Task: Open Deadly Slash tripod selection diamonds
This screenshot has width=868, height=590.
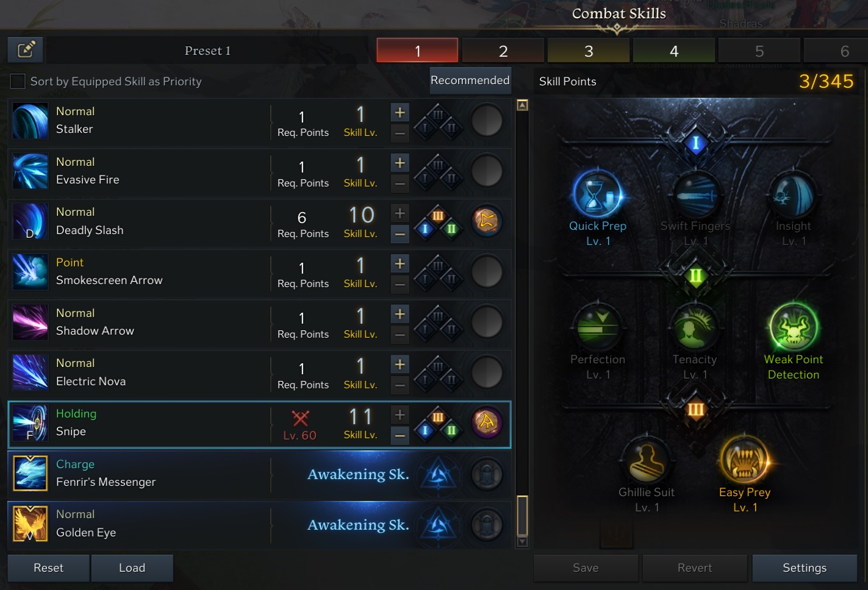Action: point(439,222)
